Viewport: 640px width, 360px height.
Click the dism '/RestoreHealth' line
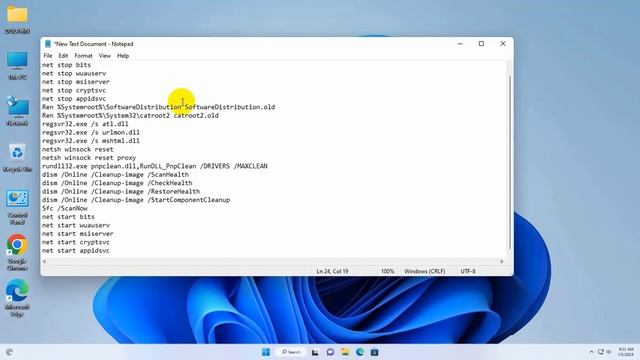pyautogui.click(x=121, y=191)
